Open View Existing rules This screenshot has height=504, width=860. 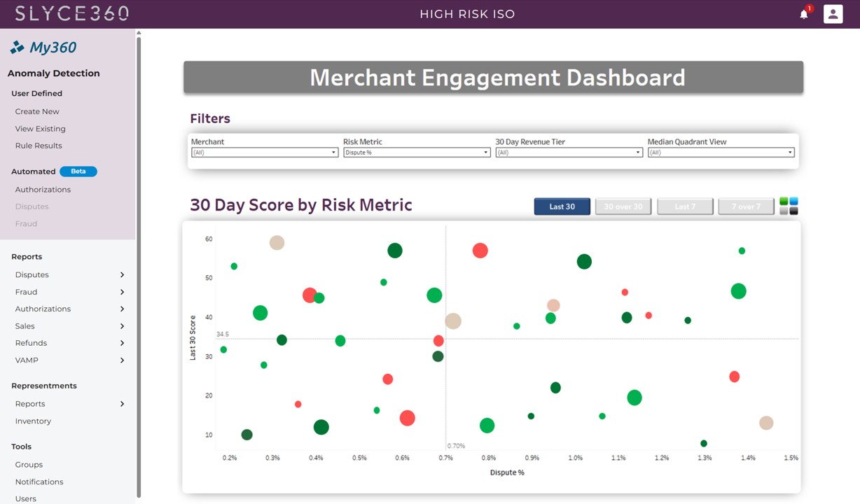40,129
